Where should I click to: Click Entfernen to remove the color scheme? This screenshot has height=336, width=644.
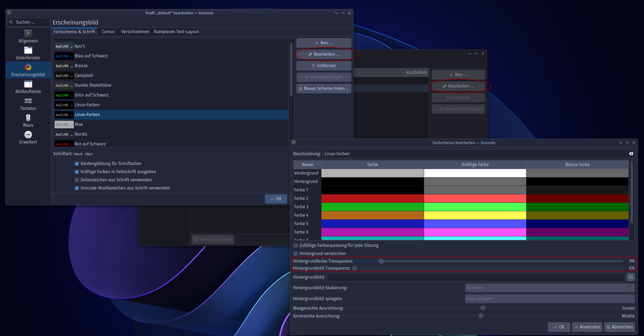[324, 66]
